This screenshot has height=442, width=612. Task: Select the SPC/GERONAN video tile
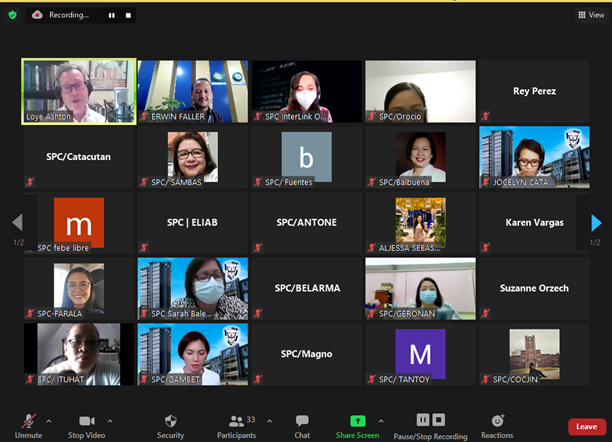pyautogui.click(x=421, y=288)
